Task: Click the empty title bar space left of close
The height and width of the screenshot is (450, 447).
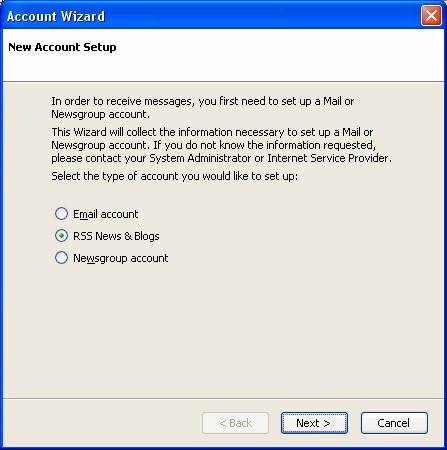Action: (263, 16)
